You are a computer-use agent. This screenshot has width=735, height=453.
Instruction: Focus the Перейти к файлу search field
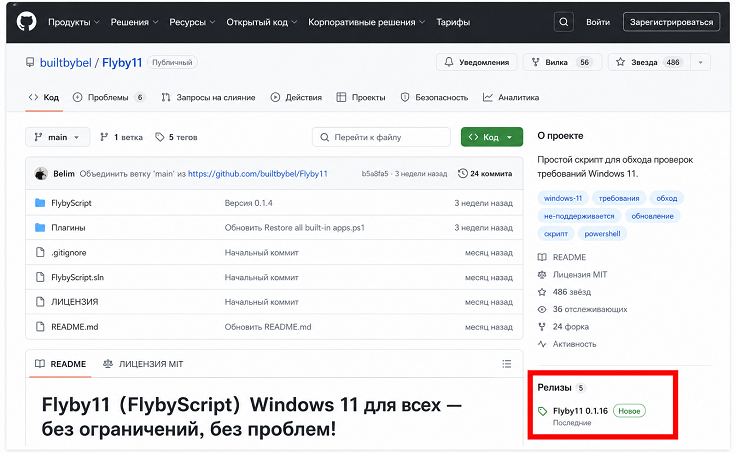click(381, 137)
